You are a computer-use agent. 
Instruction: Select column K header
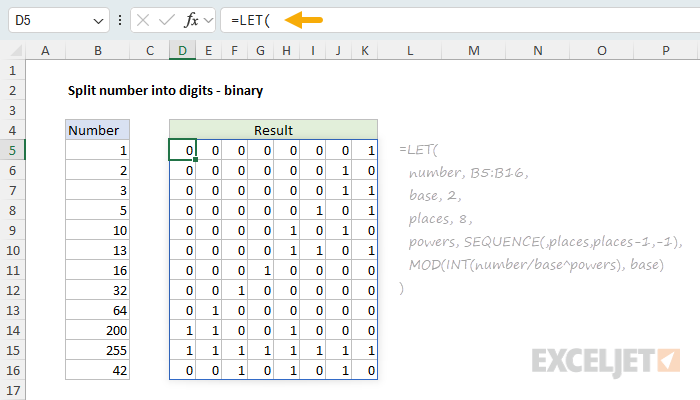365,51
